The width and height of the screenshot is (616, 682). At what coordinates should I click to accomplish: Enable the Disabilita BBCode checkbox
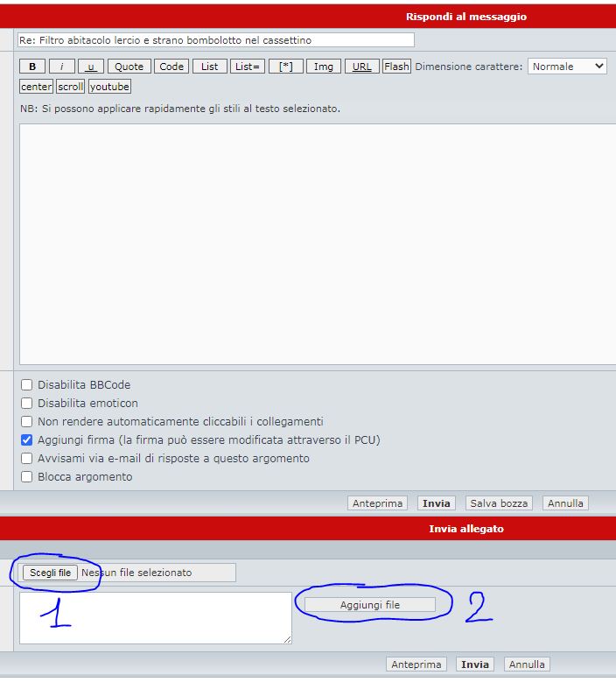click(27, 385)
